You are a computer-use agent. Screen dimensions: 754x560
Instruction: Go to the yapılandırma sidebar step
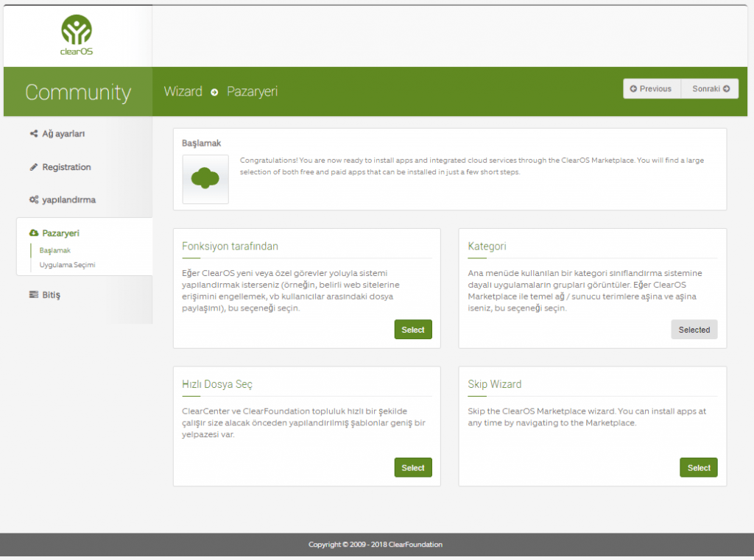pos(68,199)
